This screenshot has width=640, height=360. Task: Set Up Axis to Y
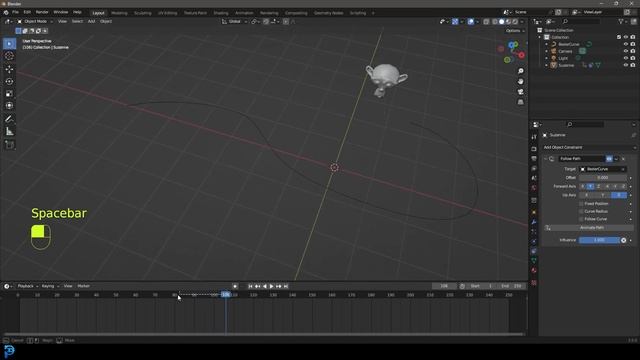(x=603, y=195)
